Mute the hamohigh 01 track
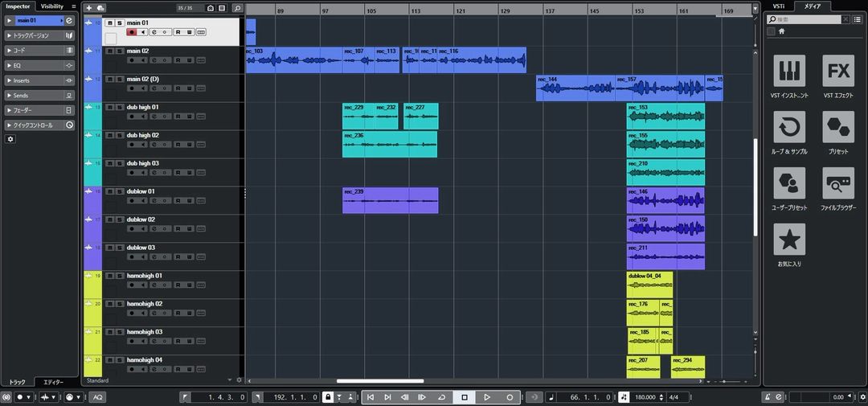The width and height of the screenshot is (868, 406). click(109, 276)
